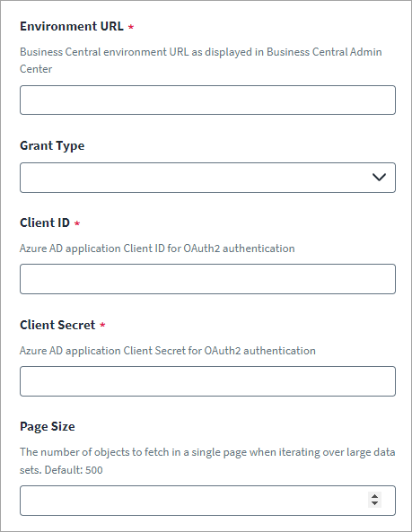Image resolution: width=412 pixels, height=532 pixels.
Task: Expand Grant Type using the chevron arrow
Action: [379, 177]
